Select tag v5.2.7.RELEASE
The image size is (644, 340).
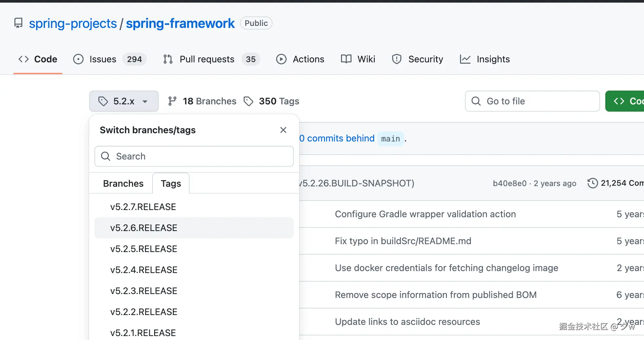[143, 207]
